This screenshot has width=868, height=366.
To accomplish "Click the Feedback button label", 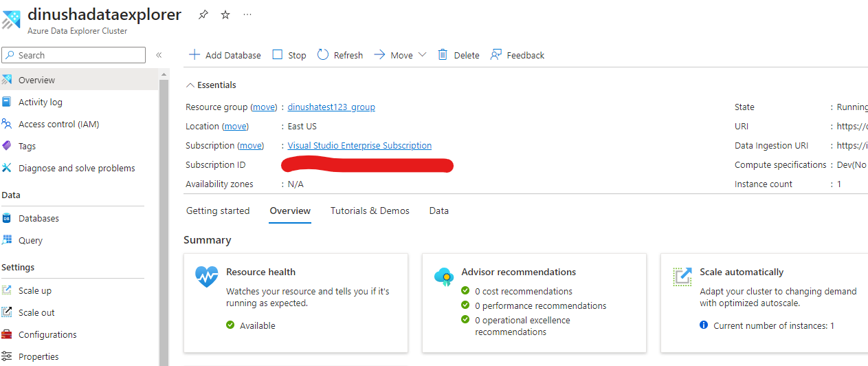I will pos(525,55).
